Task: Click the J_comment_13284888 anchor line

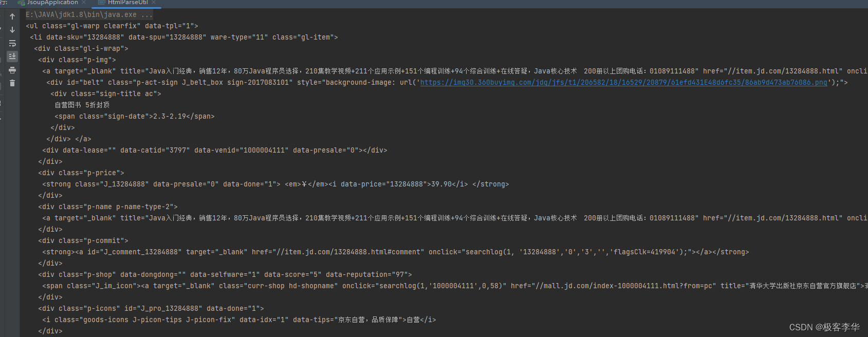Action: pyautogui.click(x=396, y=252)
